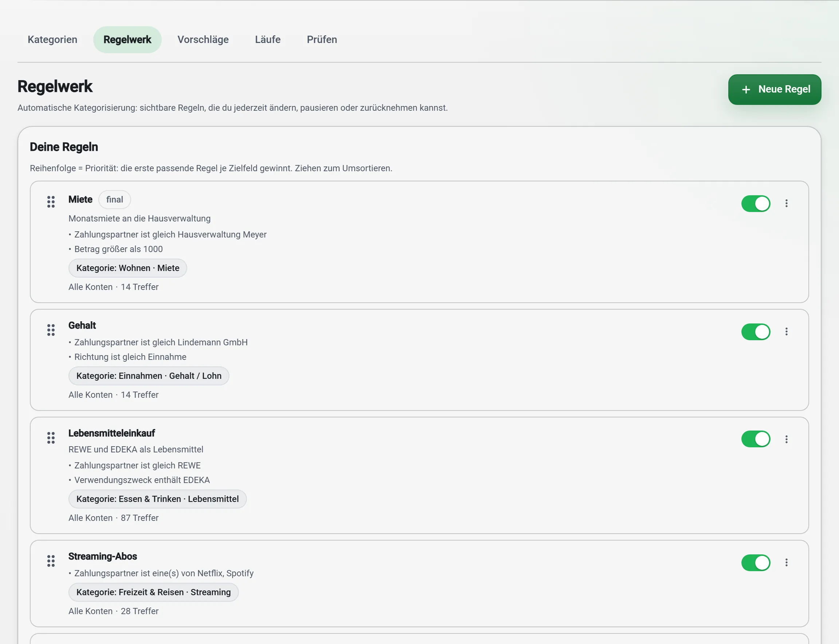
Task: Click description 'REWE und EDEKA als Lebensmittel'
Action: pyautogui.click(x=136, y=449)
